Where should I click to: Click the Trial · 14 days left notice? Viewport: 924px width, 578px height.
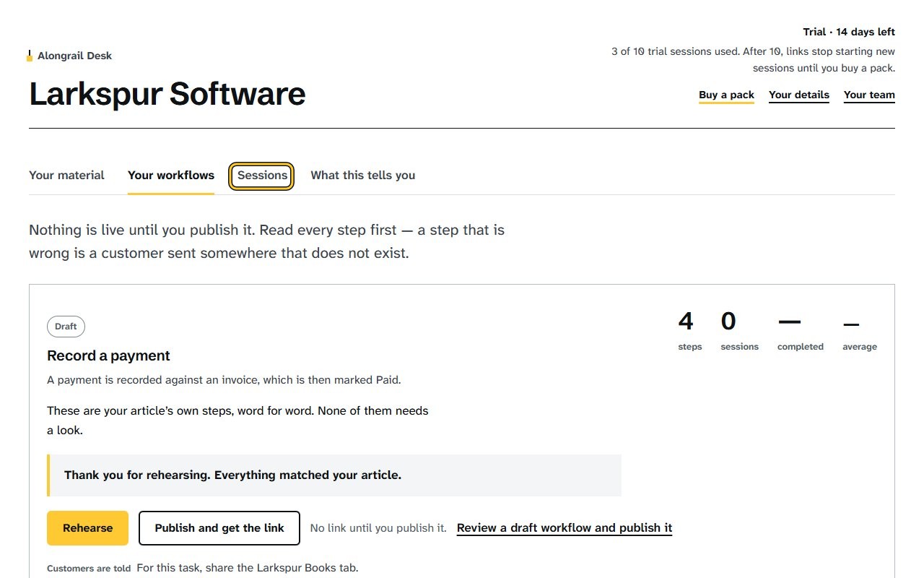(849, 32)
